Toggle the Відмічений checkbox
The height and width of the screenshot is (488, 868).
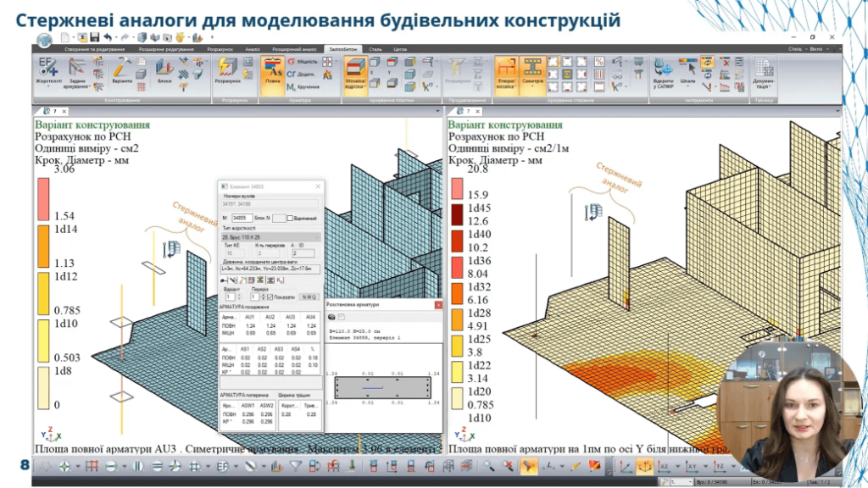(290, 219)
